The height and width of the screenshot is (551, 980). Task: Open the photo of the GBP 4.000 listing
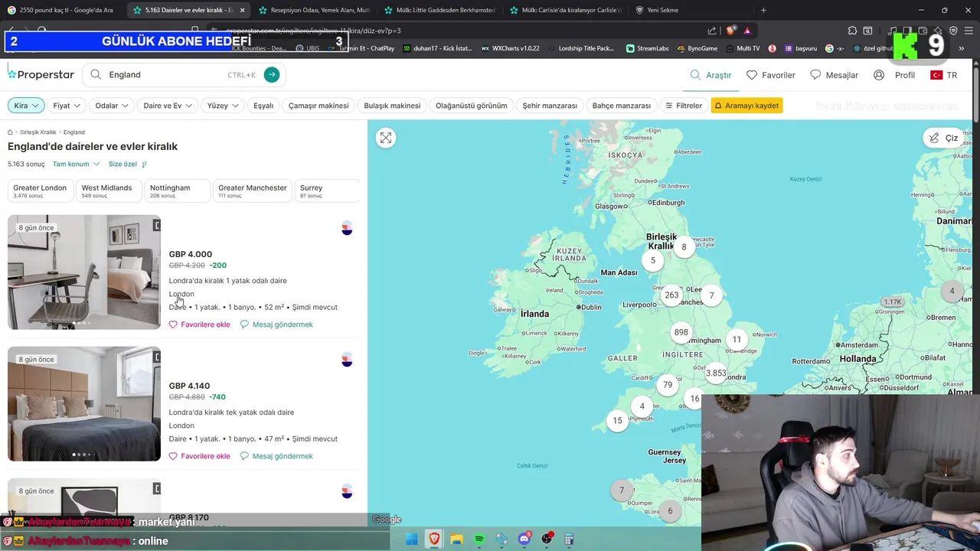pos(84,272)
